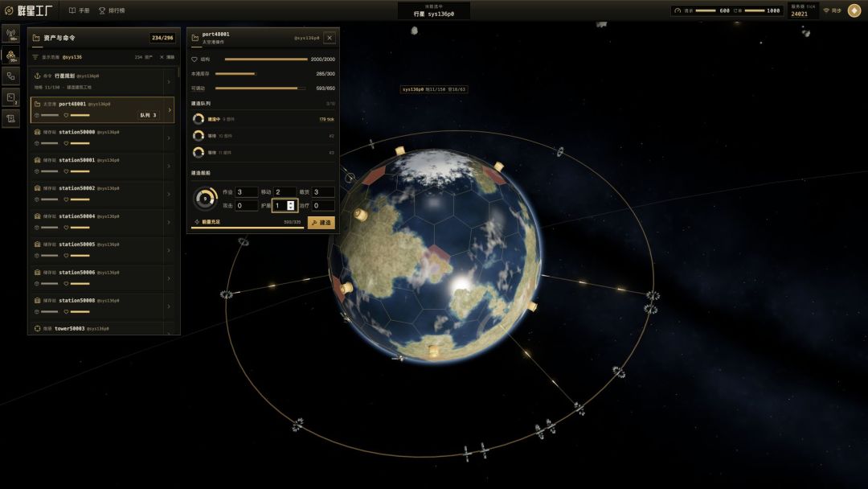Image resolution: width=868 pixels, height=489 pixels.
Task: Expand station50000 row chevron
Action: click(169, 138)
